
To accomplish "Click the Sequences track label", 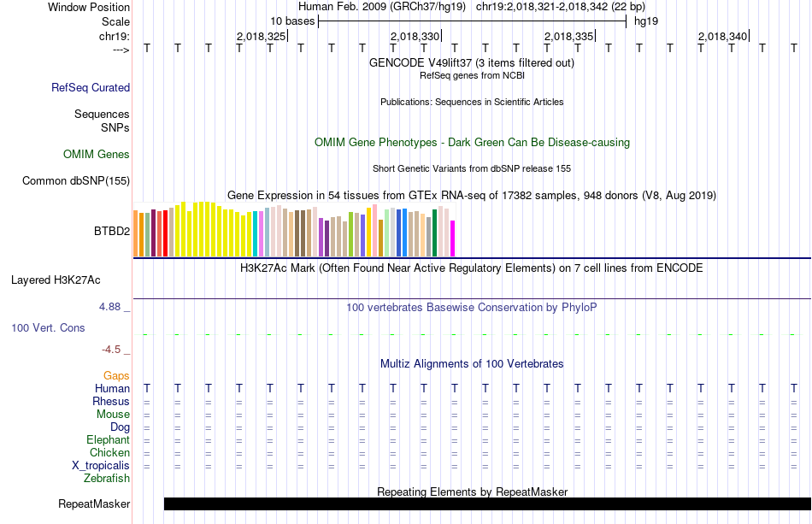I will click(x=102, y=114).
